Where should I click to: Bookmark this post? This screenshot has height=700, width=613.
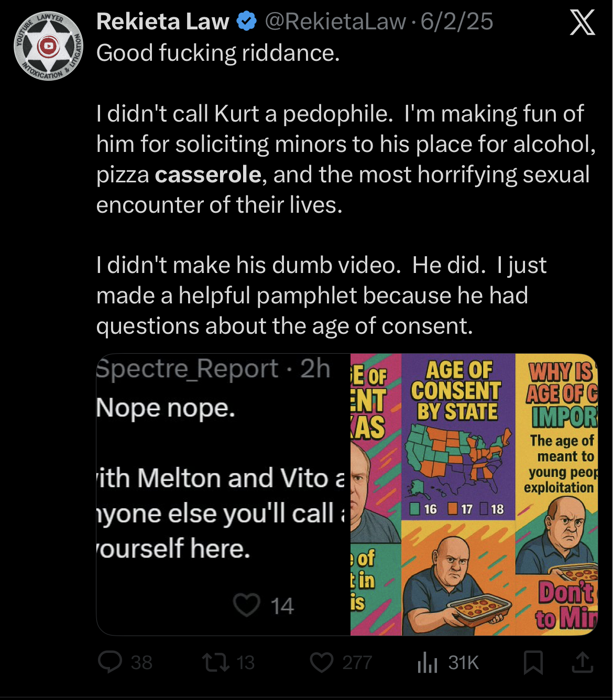(533, 662)
